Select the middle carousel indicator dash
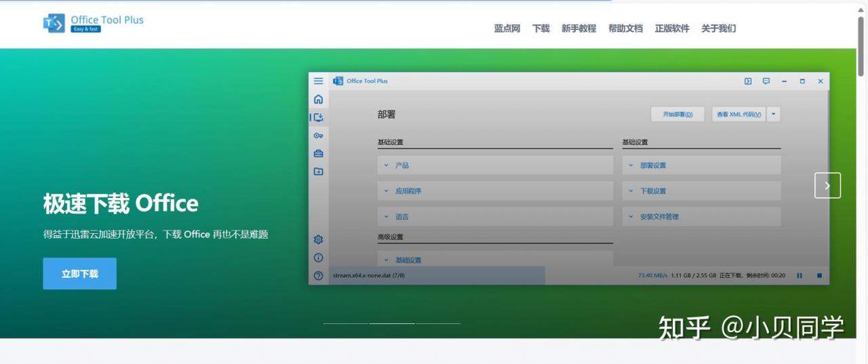Image resolution: width=868 pixels, height=364 pixels. (x=392, y=323)
